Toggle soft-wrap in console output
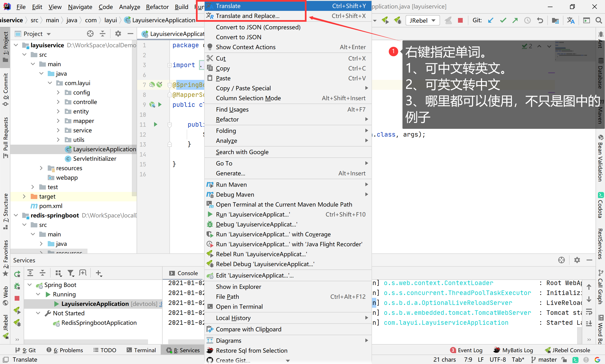Image resolution: width=605 pixels, height=364 pixels. [589, 312]
